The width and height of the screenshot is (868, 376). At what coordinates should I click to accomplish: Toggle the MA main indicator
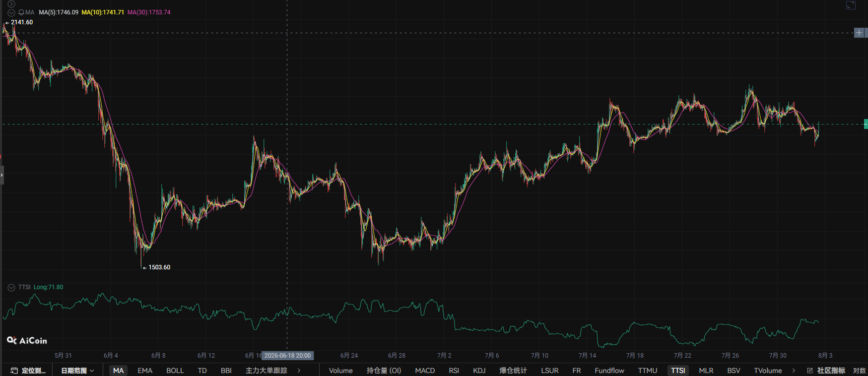click(118, 371)
